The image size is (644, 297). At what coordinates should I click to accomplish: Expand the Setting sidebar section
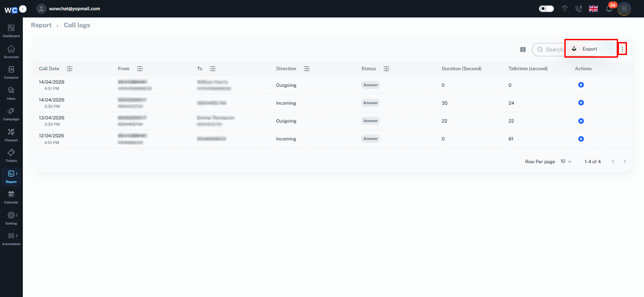(11, 218)
